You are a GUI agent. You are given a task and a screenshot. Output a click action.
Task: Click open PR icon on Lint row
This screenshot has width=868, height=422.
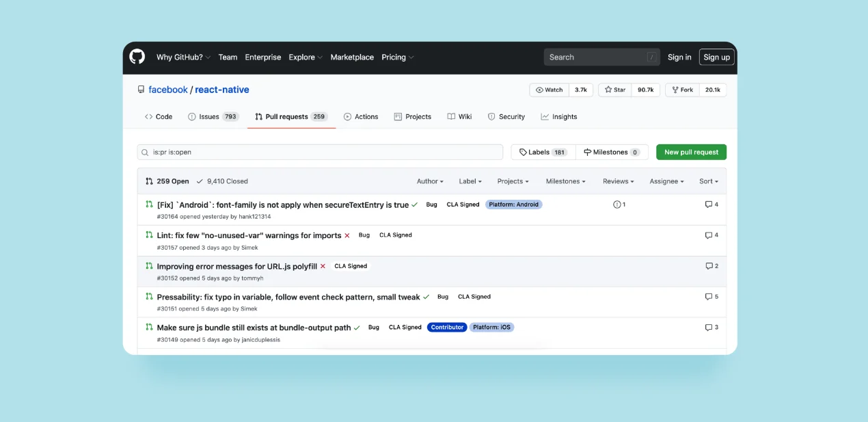pos(149,235)
